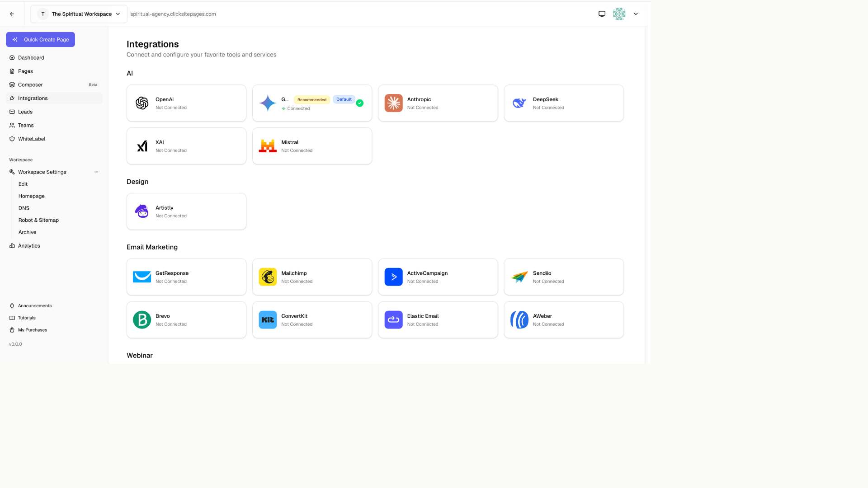Open the Tutorials link
The height and width of the screenshot is (488, 868).
(x=27, y=318)
